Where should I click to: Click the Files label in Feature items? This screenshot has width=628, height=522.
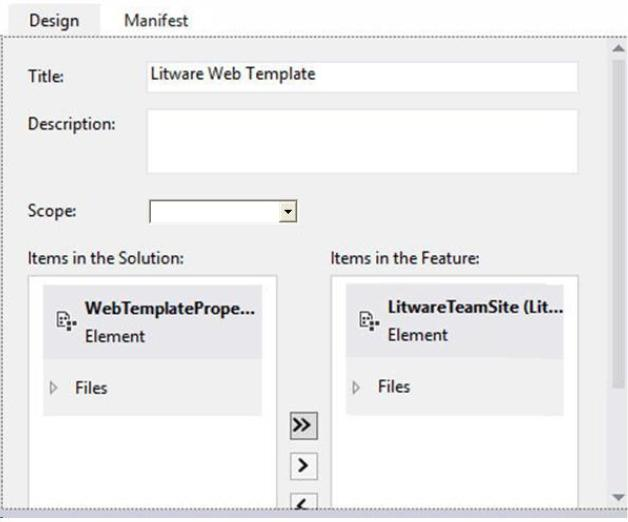pyautogui.click(x=394, y=387)
